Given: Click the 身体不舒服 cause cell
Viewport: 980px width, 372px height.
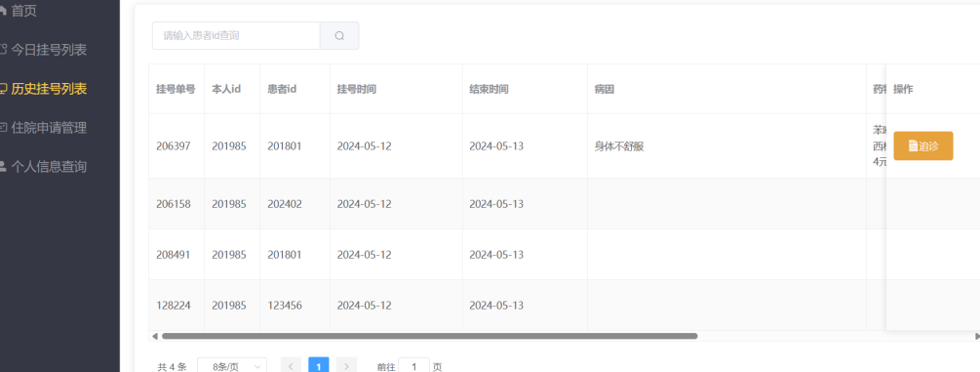Looking at the screenshot, I should 619,146.
